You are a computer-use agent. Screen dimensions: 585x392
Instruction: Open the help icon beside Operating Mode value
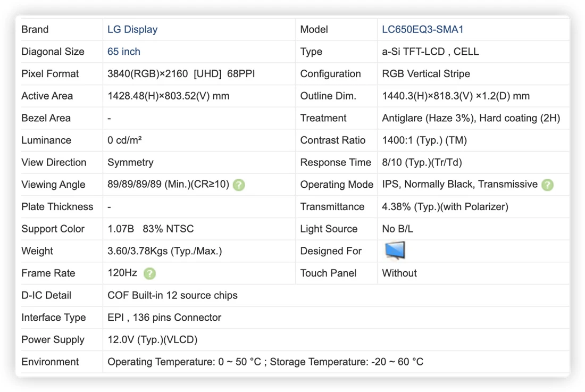tap(547, 185)
